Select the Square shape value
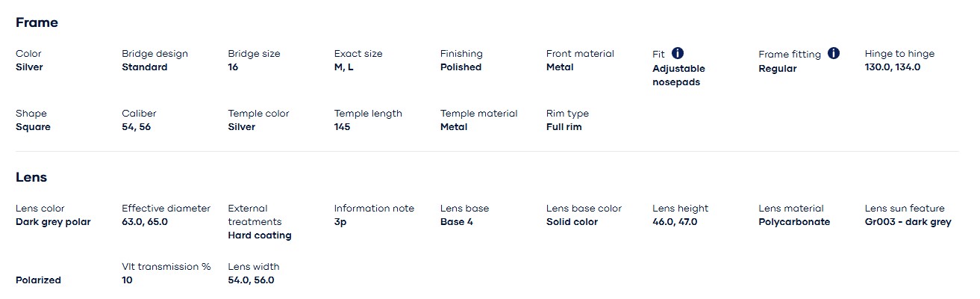 click(x=31, y=127)
